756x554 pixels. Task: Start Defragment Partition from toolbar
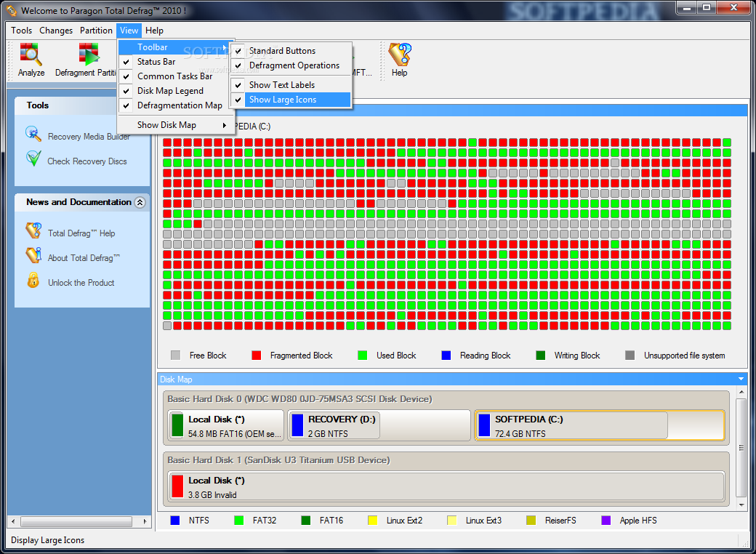point(89,55)
